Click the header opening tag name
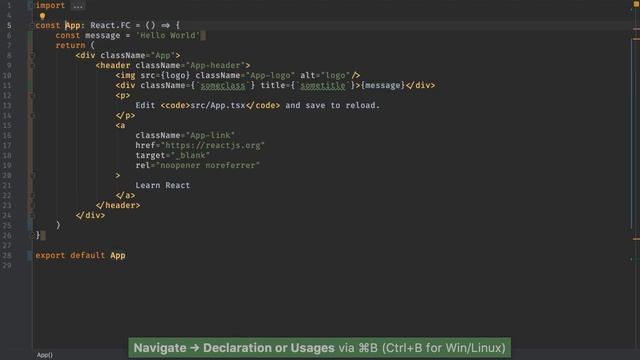The image size is (640, 360). point(115,65)
